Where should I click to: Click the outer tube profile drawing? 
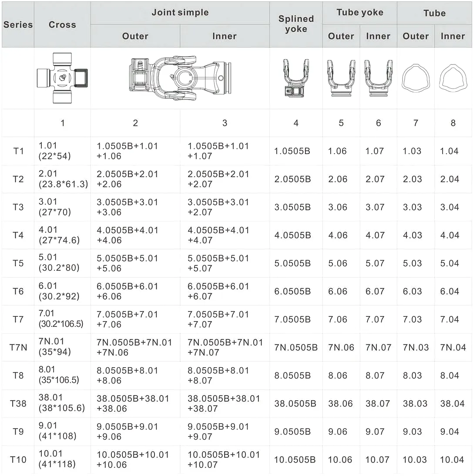(x=416, y=78)
